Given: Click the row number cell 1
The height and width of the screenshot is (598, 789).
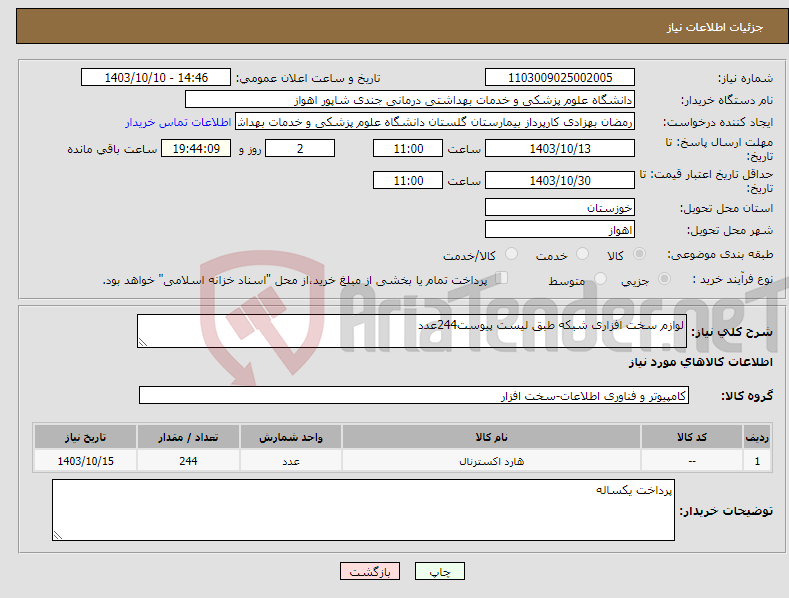Looking at the screenshot, I should coord(757,461).
